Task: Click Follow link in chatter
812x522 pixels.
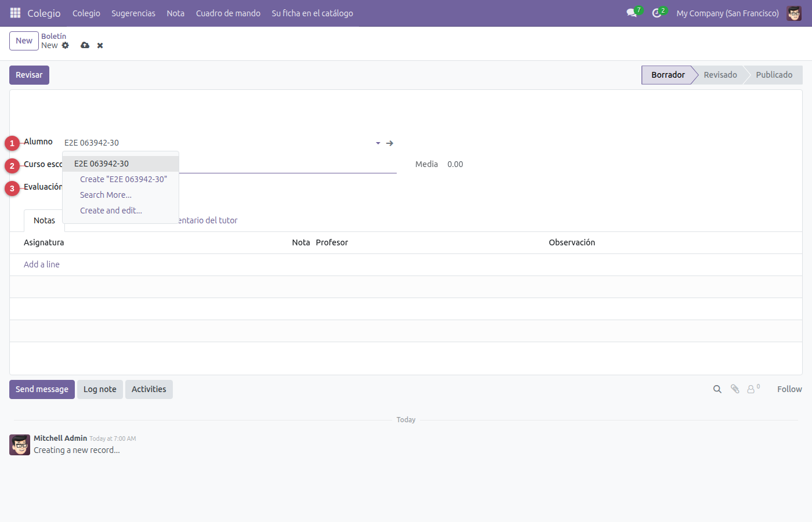Action: tap(789, 389)
